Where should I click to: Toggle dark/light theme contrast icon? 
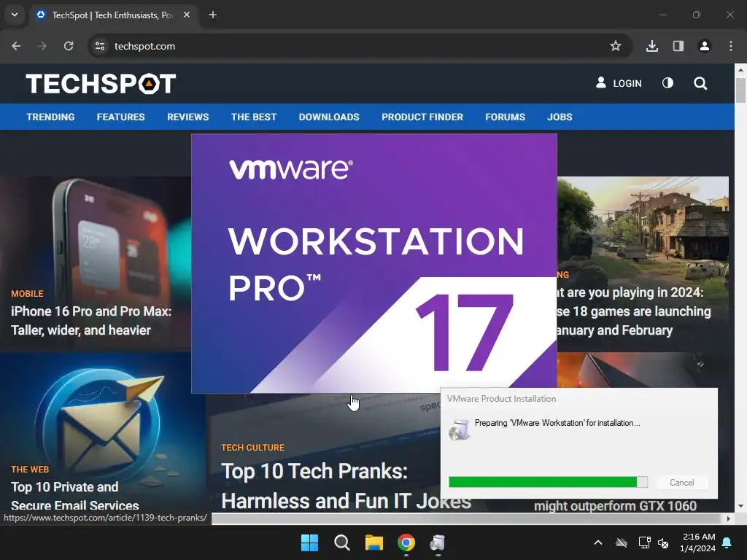point(668,83)
